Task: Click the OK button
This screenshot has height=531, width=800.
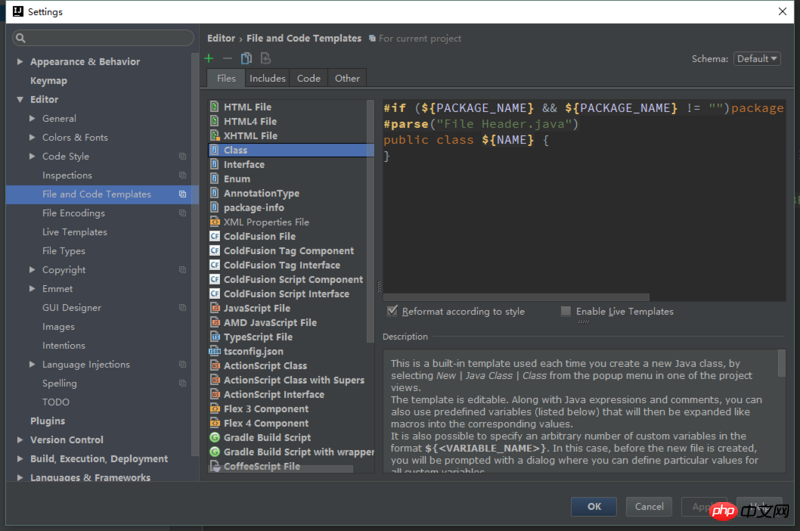Action: pos(594,506)
